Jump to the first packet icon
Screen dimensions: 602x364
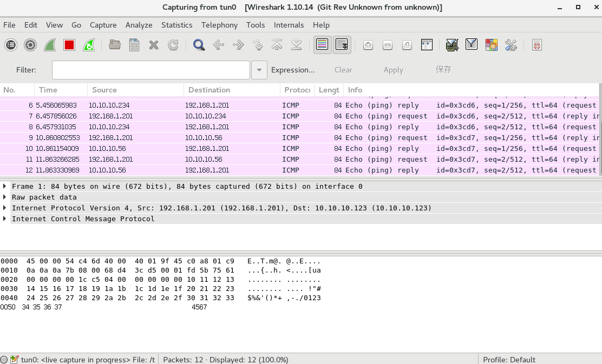coord(277,45)
